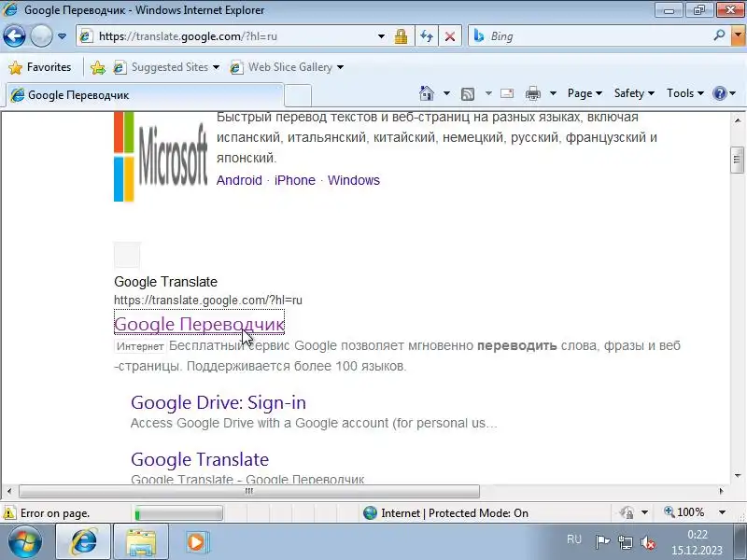Viewport: 747px width, 560px height.
Task: Click the status bar privacy/popup icon
Action: (x=627, y=512)
